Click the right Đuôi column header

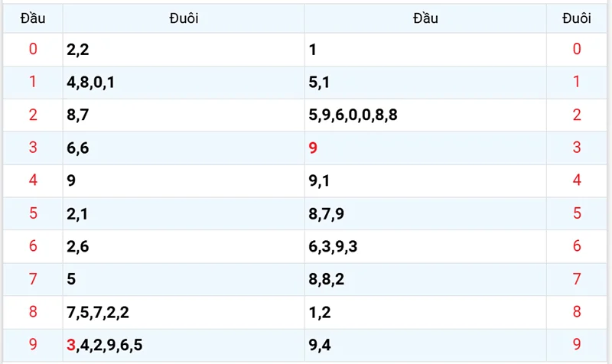(577, 18)
